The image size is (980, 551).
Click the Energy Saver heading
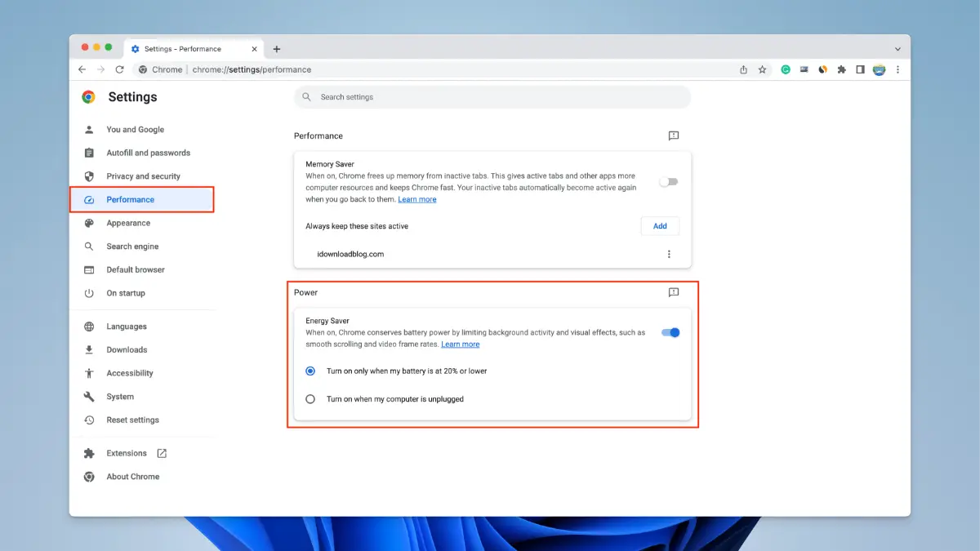327,321
